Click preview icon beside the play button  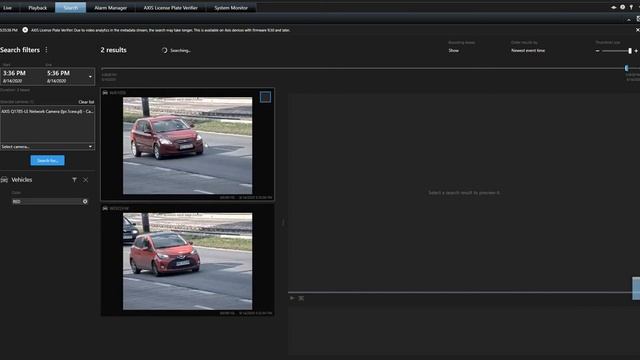click(x=301, y=298)
